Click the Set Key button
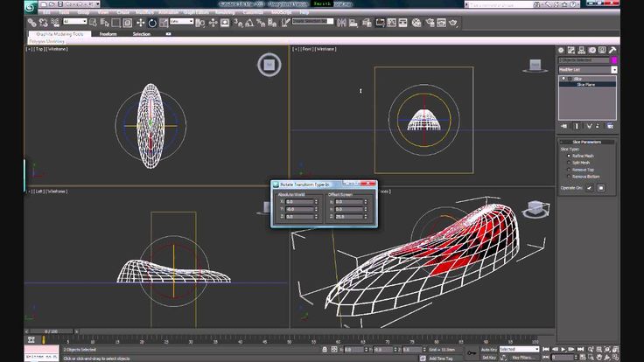Viewport: 644px width, 362px height. [x=489, y=358]
